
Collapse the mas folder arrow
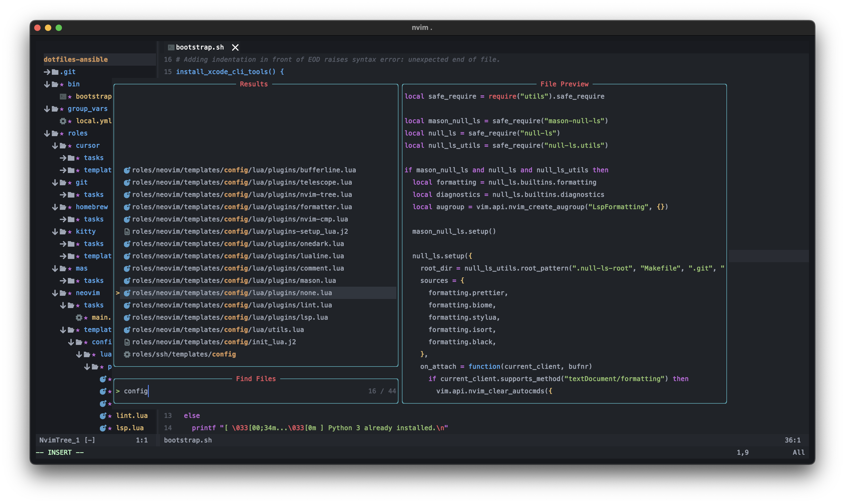tap(55, 268)
